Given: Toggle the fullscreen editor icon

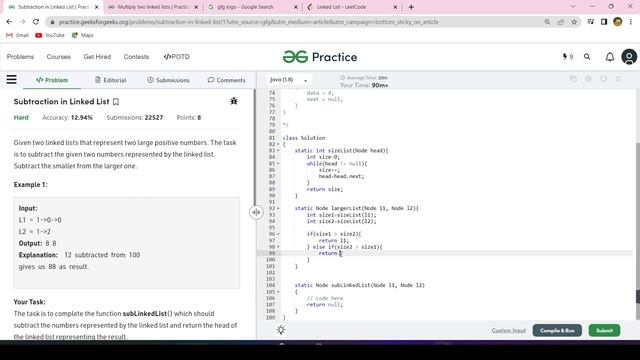Looking at the screenshot, I should (x=619, y=79).
